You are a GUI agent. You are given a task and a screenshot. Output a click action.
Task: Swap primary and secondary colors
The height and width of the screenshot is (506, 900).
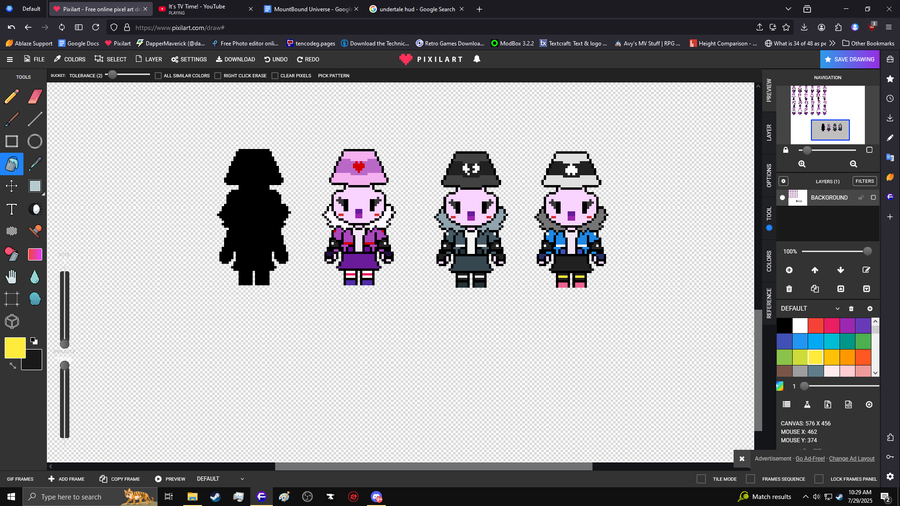(12, 365)
